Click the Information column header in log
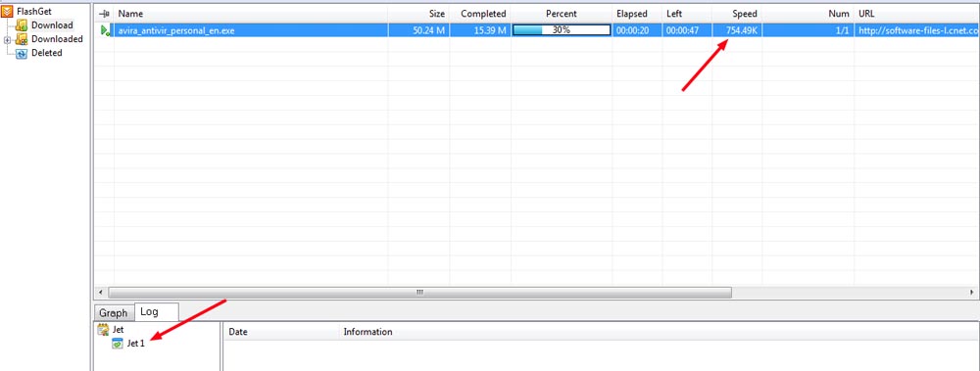Screen dimensions: 980x371 click(367, 332)
